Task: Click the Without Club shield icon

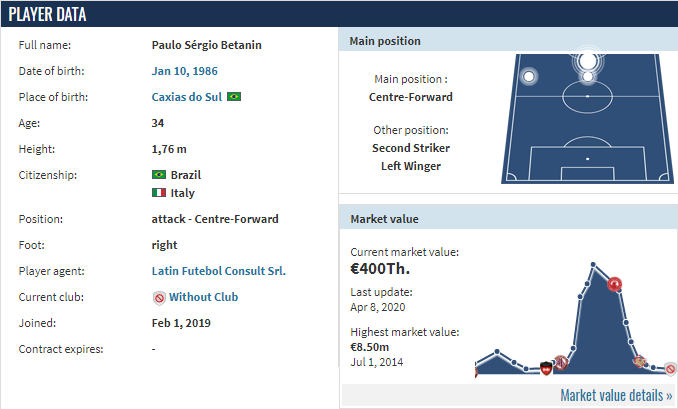Action: pyautogui.click(x=159, y=298)
